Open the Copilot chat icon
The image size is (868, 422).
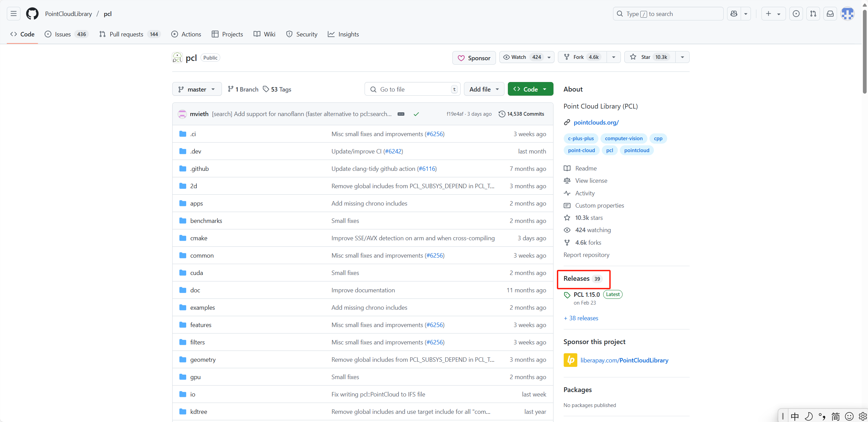pos(734,14)
